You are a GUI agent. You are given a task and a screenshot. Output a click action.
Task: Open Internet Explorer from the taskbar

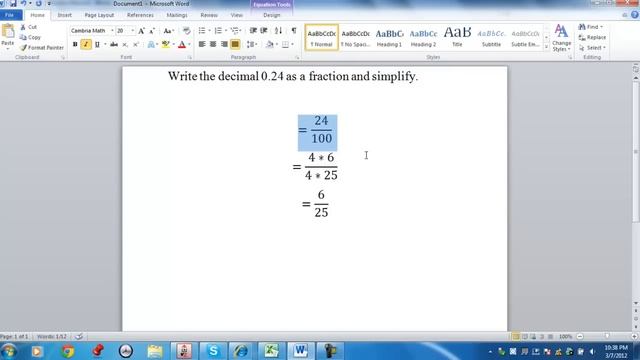click(x=241, y=351)
